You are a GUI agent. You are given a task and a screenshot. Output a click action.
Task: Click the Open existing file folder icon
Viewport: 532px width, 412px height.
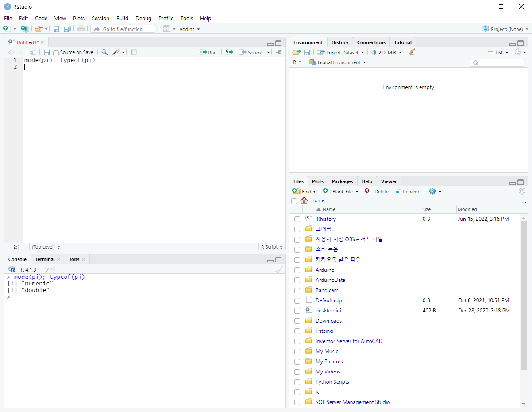pyautogui.click(x=39, y=29)
